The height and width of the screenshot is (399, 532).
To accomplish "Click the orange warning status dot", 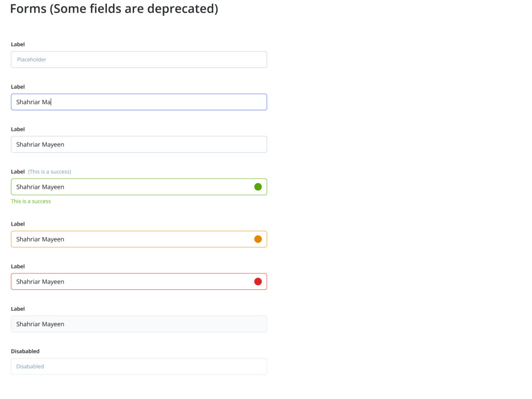I will tap(258, 239).
